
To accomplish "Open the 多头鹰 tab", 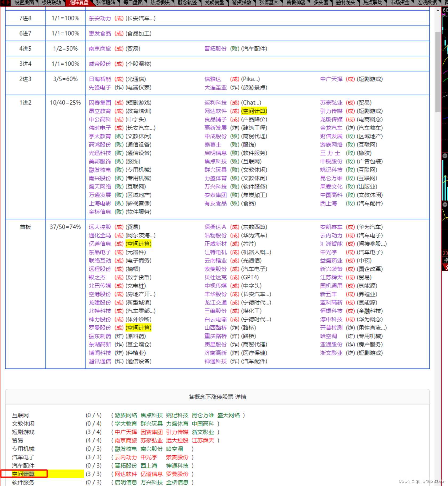I will 321,3.
